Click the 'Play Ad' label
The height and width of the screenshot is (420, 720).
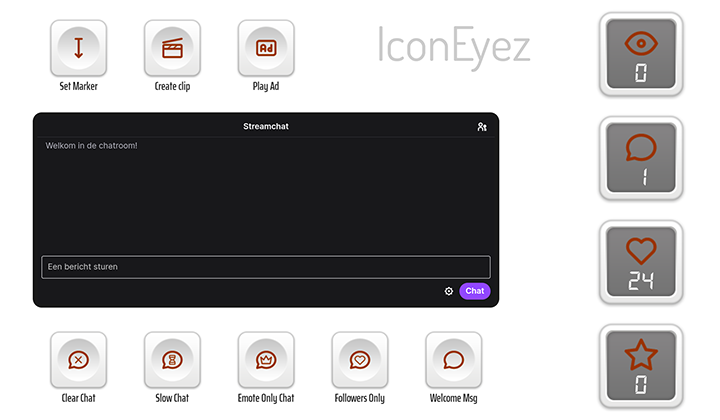266,86
